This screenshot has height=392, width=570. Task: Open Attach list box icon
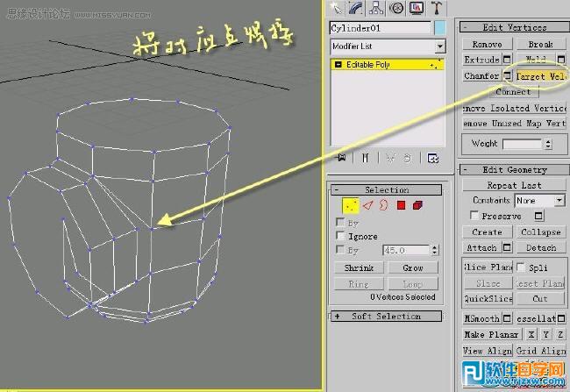(x=507, y=247)
